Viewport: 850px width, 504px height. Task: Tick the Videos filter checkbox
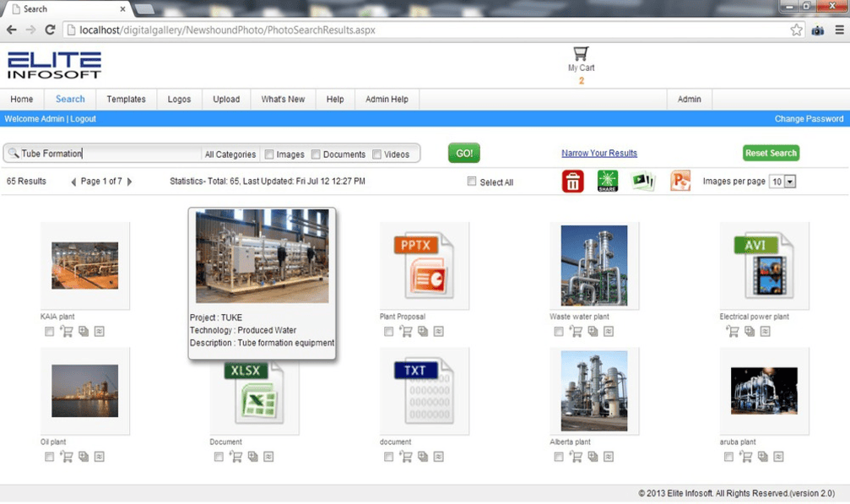coord(376,154)
